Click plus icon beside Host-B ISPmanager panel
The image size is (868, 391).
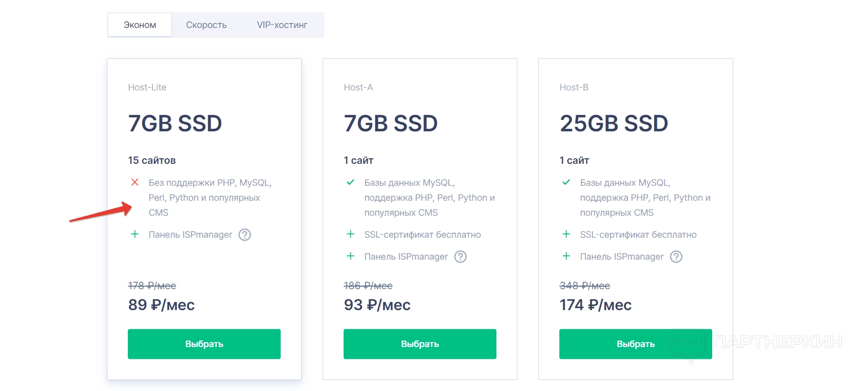click(566, 256)
